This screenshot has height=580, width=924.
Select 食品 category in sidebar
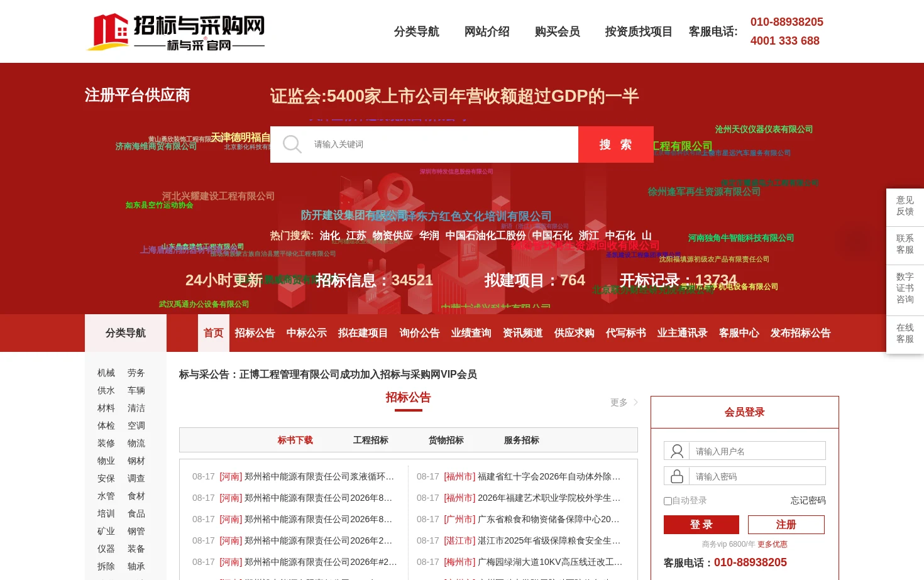[136, 514]
